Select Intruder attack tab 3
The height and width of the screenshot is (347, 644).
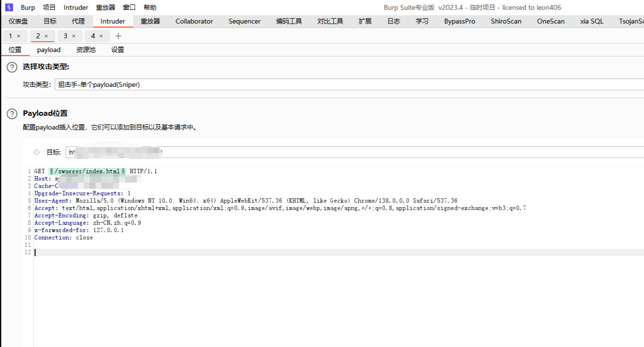click(x=65, y=36)
